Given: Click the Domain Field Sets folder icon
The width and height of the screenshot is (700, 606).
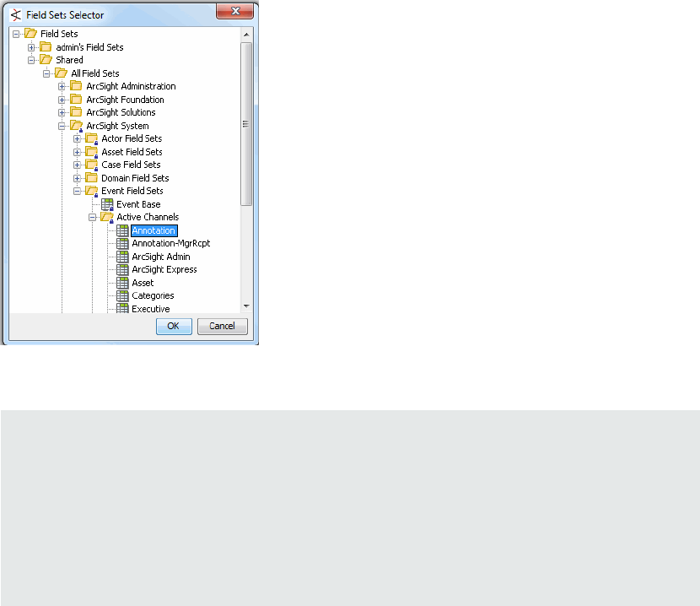Looking at the screenshot, I should (91, 178).
